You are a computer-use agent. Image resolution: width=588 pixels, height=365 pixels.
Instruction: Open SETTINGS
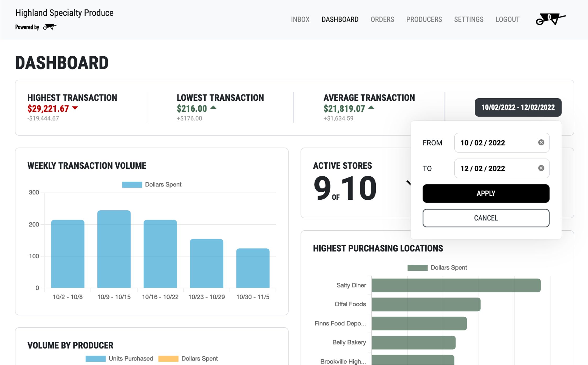click(469, 19)
